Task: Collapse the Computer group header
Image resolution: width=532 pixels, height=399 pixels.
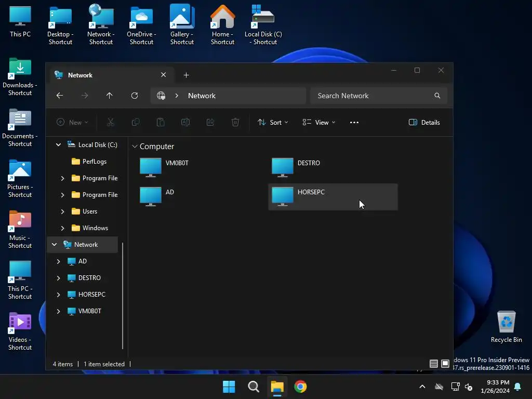Action: [135, 146]
